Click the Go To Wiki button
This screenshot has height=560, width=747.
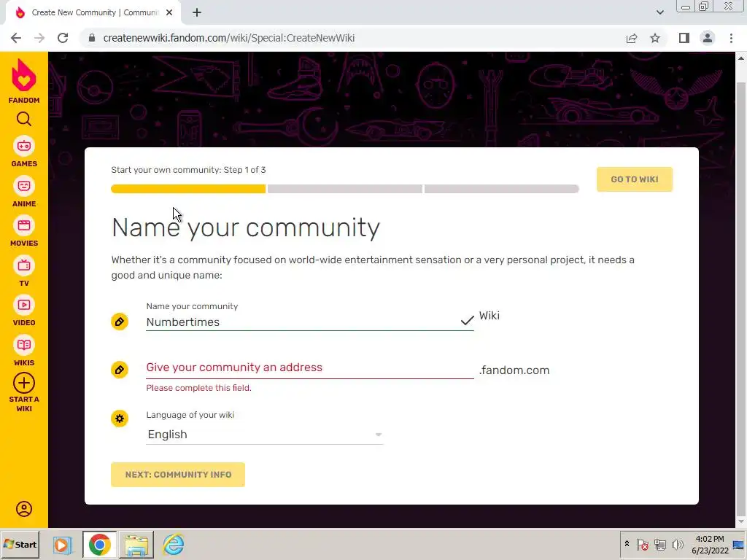pyautogui.click(x=635, y=179)
